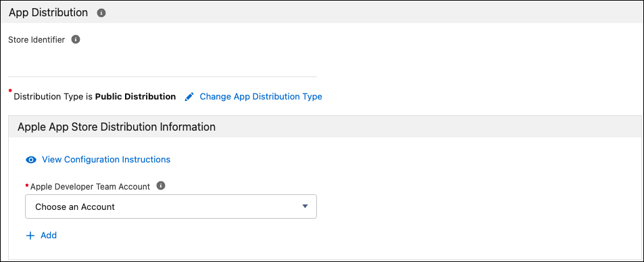644x262 pixels.
Task: Click the pencil icon beside Change App Distribution Type
Action: [189, 97]
